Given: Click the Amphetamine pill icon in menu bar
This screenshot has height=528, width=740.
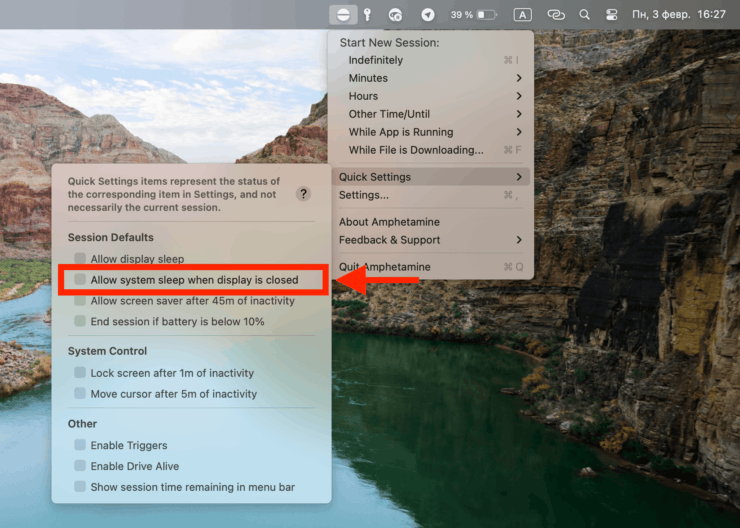Looking at the screenshot, I should (x=342, y=15).
